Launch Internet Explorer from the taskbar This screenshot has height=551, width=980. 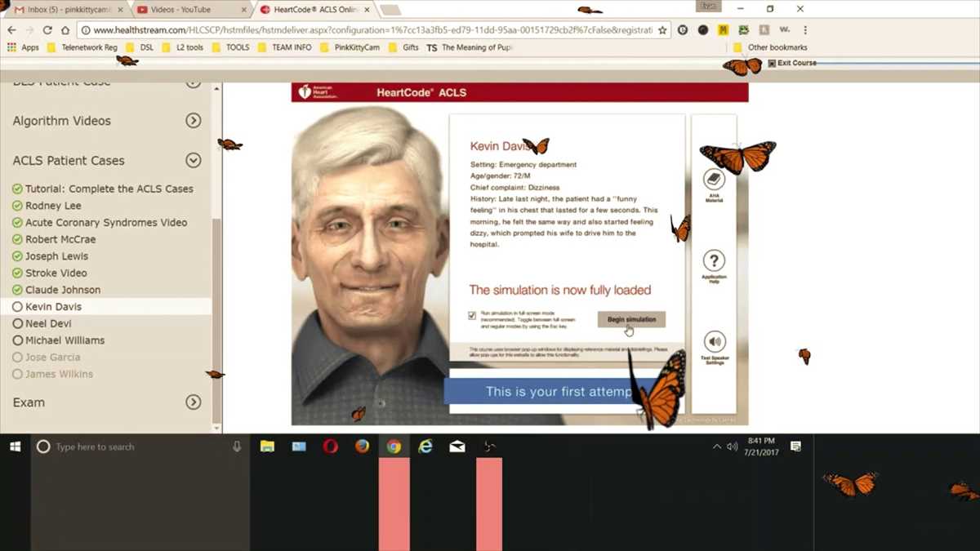pos(425,447)
